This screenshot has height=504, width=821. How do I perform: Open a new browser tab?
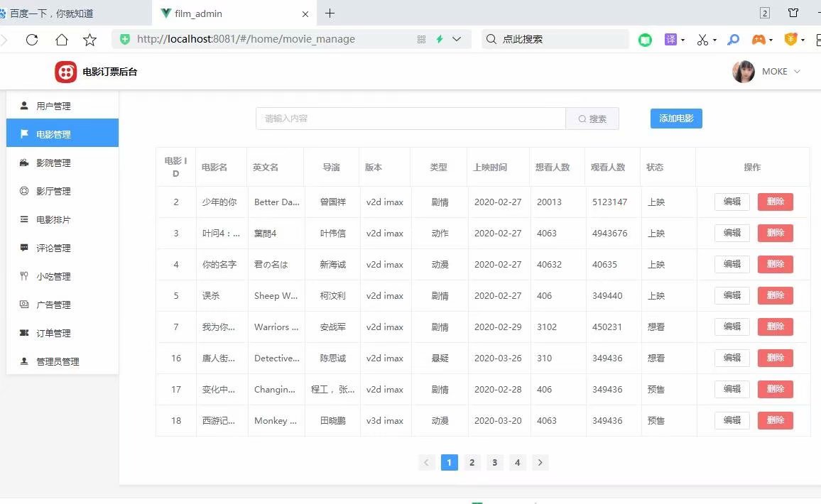(x=330, y=13)
